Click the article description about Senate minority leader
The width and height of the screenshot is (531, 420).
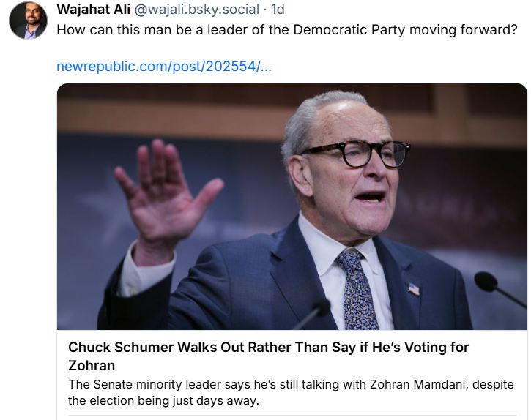click(291, 384)
